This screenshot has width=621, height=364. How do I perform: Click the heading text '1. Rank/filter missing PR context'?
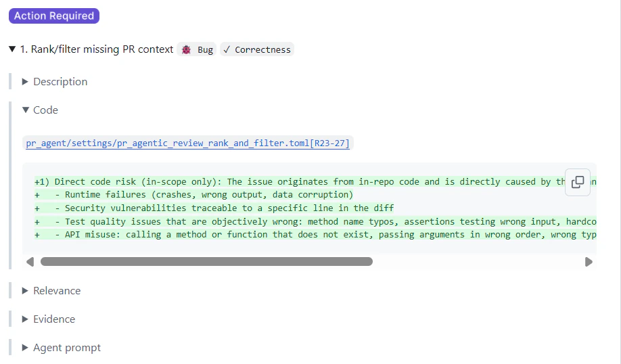97,49
